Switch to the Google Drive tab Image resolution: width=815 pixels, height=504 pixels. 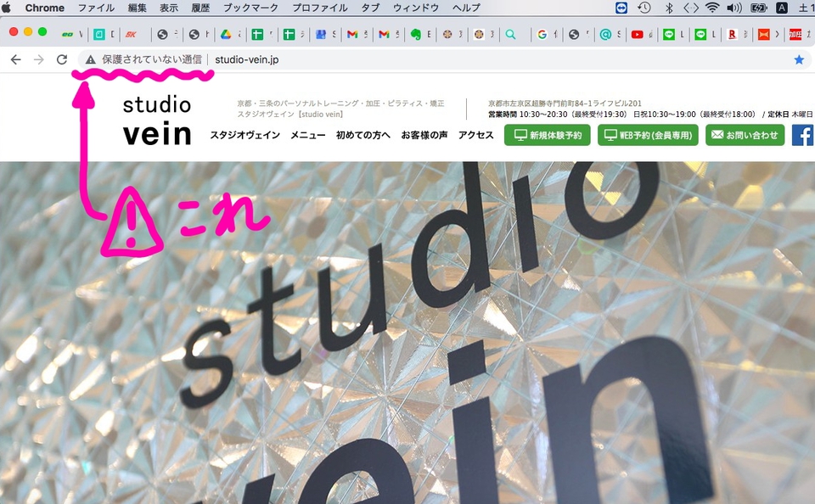pyautogui.click(x=226, y=34)
